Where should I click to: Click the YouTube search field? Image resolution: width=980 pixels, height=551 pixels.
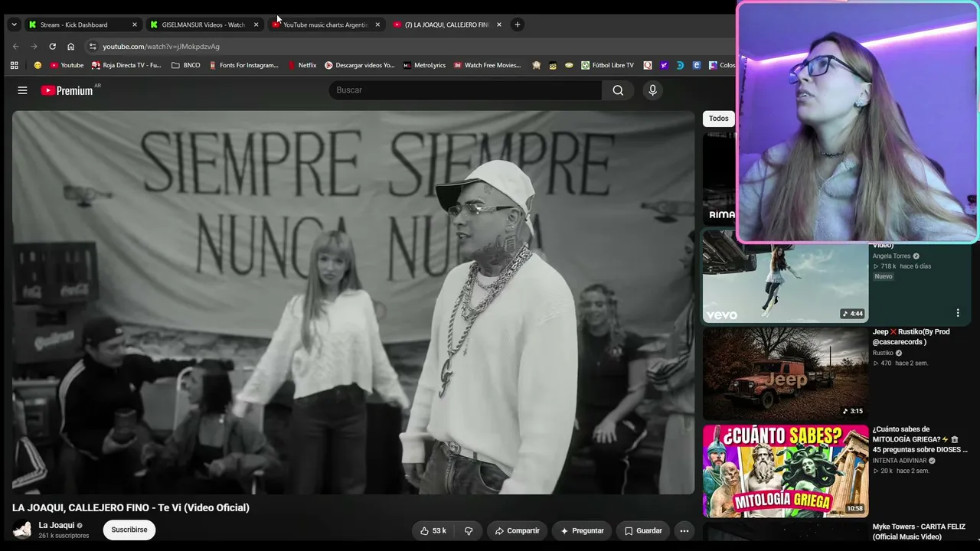point(465,90)
